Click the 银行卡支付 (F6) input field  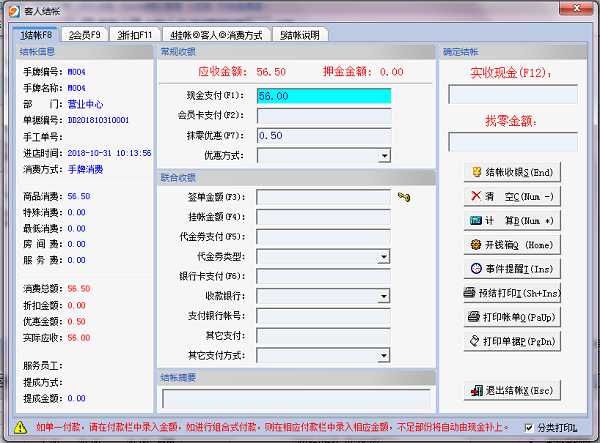coord(323,276)
